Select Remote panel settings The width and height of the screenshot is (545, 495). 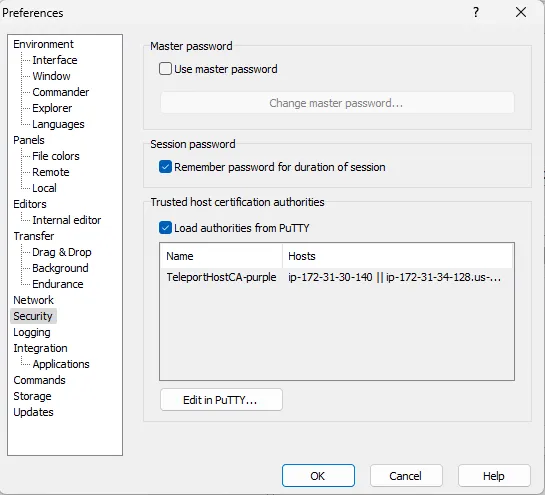coord(51,172)
